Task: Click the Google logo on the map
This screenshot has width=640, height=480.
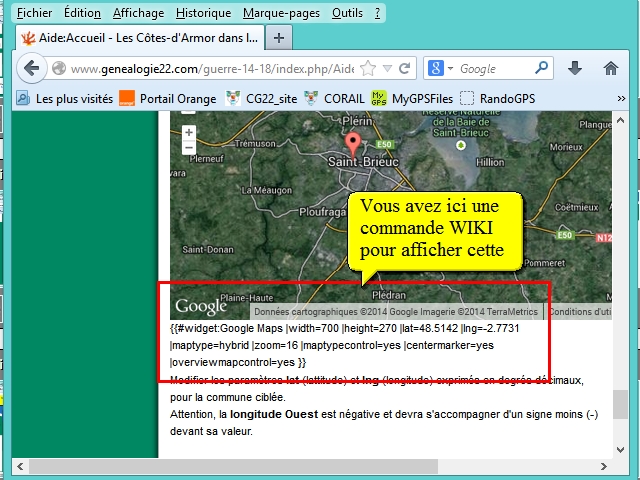Action: pyautogui.click(x=201, y=306)
